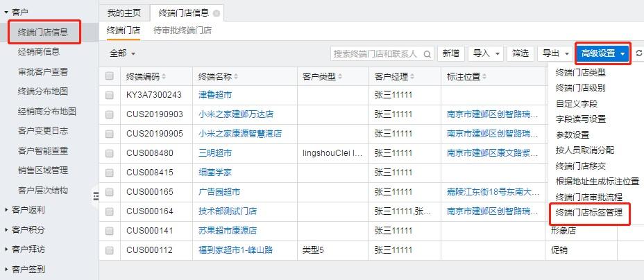The width and height of the screenshot is (644, 280).
Task: Open 终端分布地图 in sidebar
Action: pyautogui.click(x=43, y=91)
